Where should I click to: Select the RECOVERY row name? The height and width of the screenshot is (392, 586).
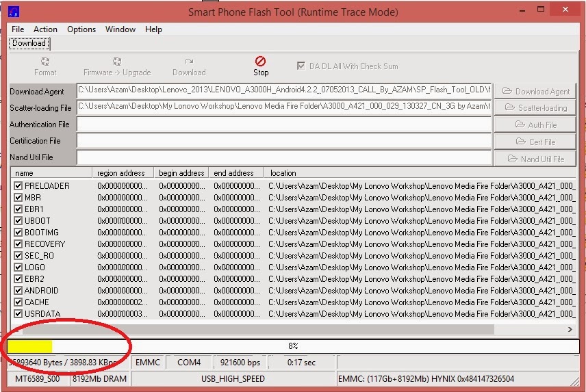point(45,244)
